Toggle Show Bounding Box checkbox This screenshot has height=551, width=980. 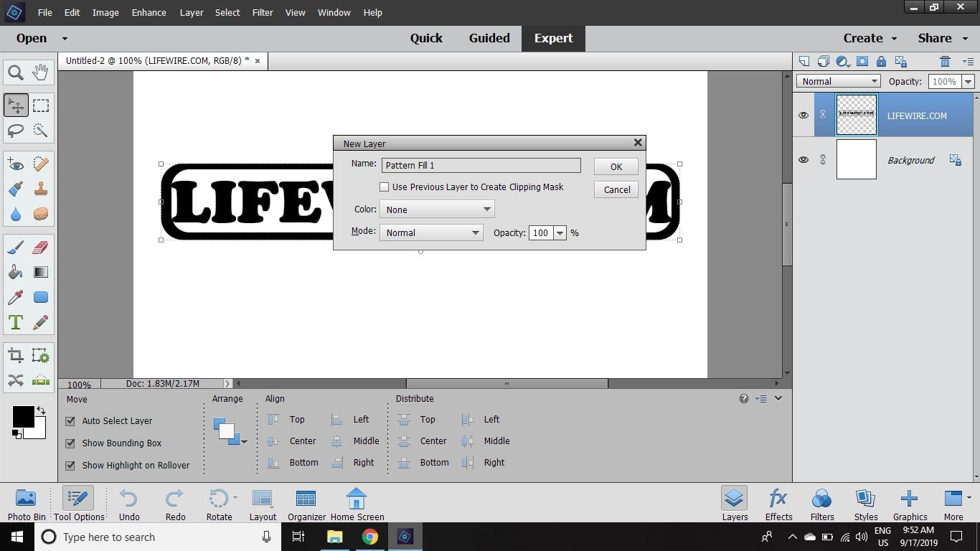pyautogui.click(x=70, y=443)
